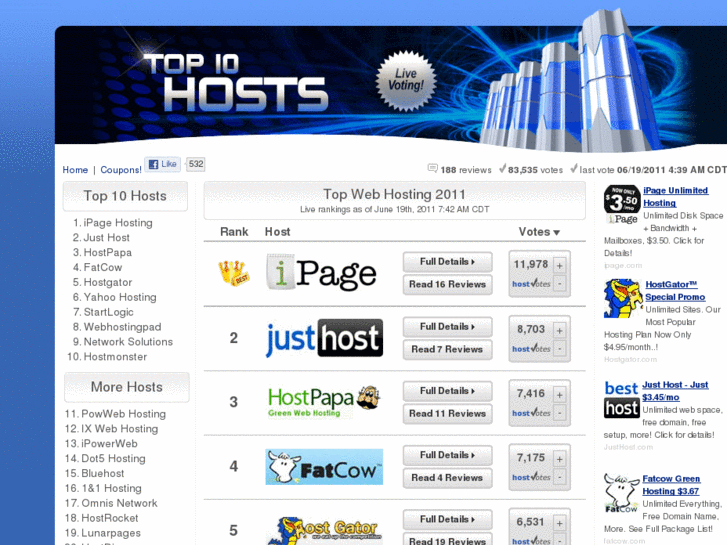
Task: Sort by the Votes column arrow
Action: click(556, 232)
